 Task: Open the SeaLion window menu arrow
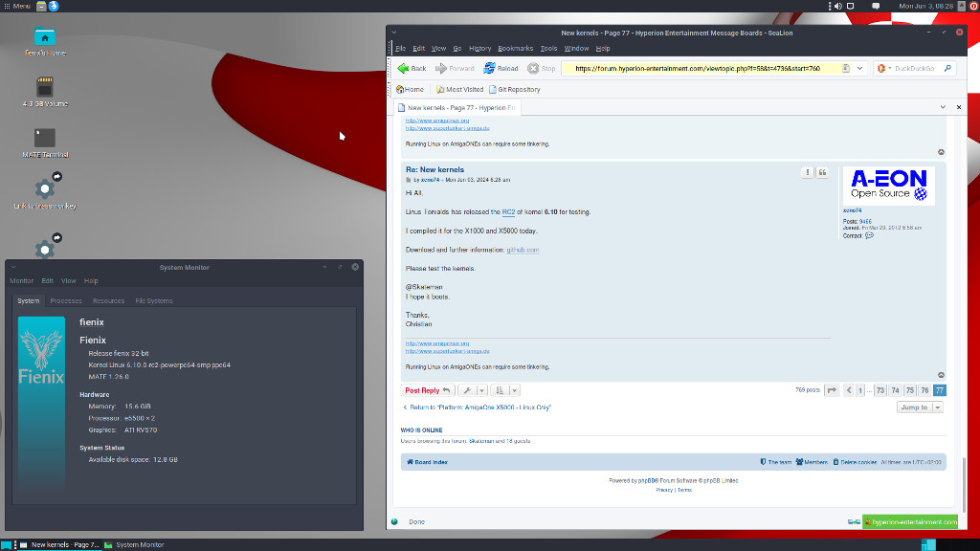[393, 33]
